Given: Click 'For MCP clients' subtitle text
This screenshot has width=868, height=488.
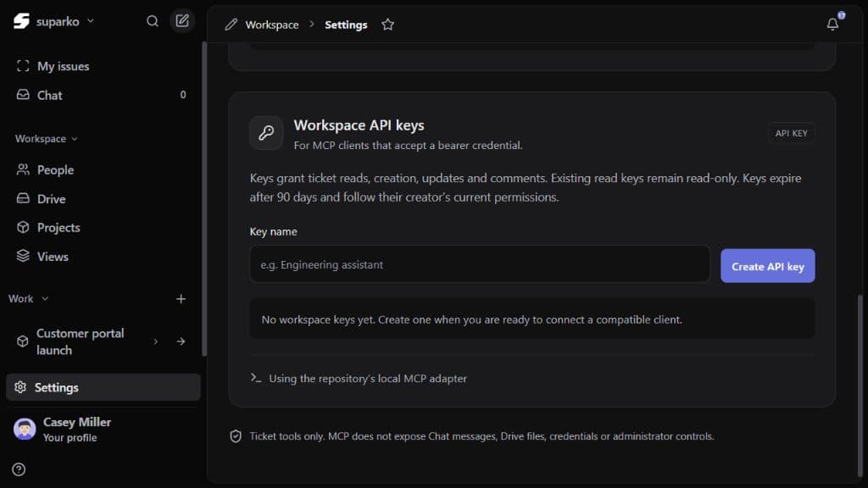Looking at the screenshot, I should pos(408,145).
